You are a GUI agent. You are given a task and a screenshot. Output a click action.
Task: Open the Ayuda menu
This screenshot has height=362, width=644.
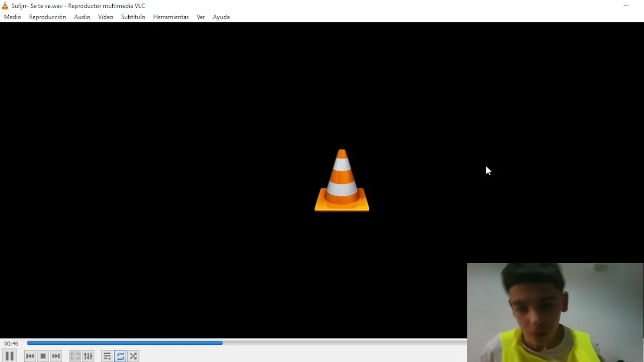[x=221, y=17]
